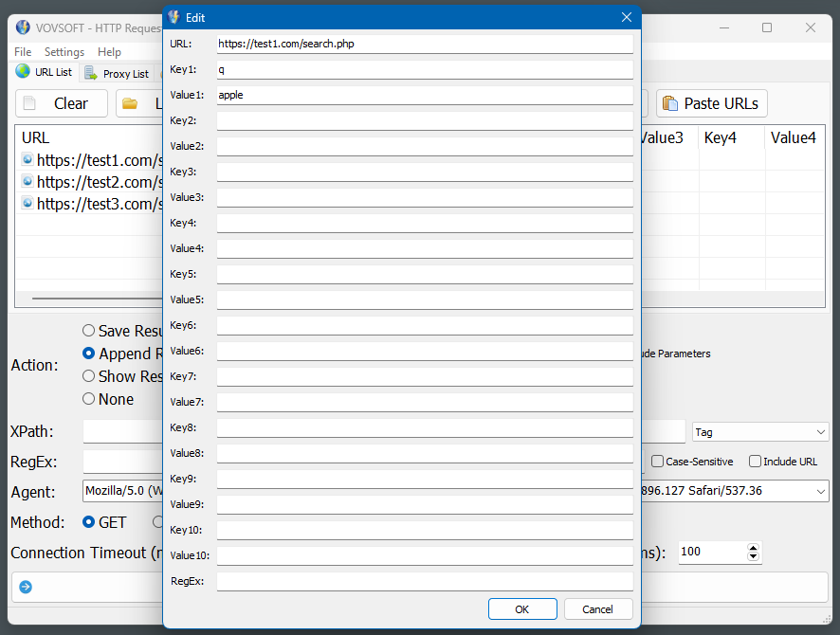
Task: Click the Value3 input field
Action: point(425,197)
